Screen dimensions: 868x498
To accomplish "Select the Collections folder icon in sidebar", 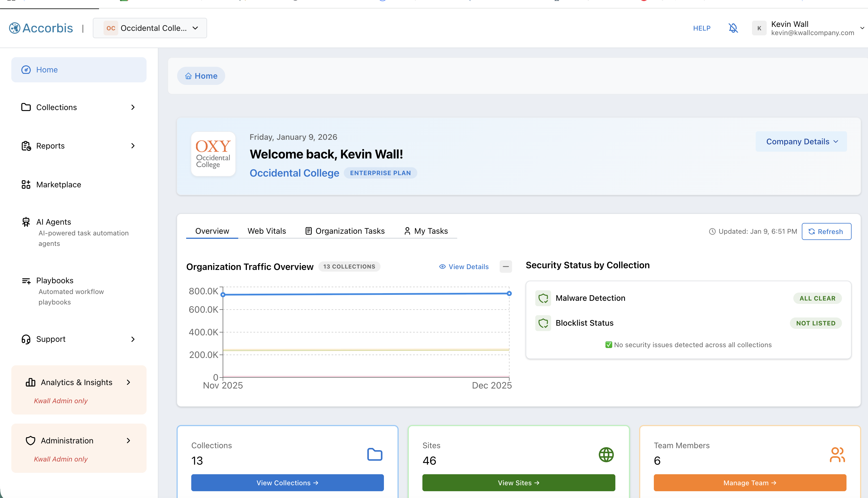I will [x=26, y=107].
